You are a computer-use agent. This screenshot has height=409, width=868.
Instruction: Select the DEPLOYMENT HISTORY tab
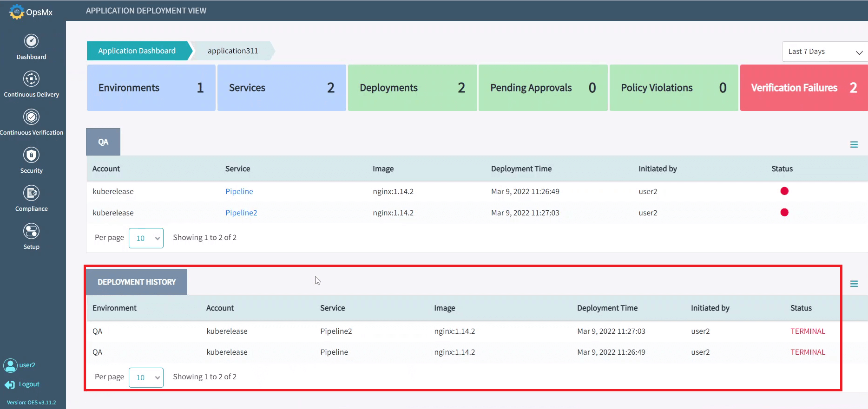(x=137, y=282)
